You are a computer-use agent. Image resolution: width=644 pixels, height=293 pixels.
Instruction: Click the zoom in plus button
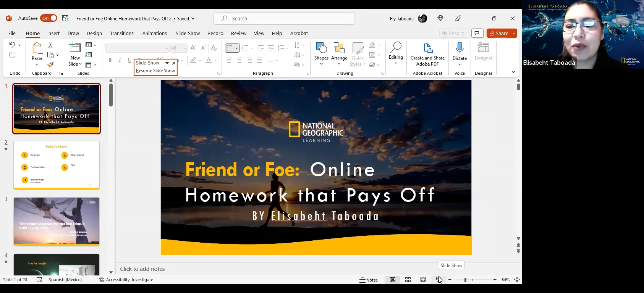495,280
